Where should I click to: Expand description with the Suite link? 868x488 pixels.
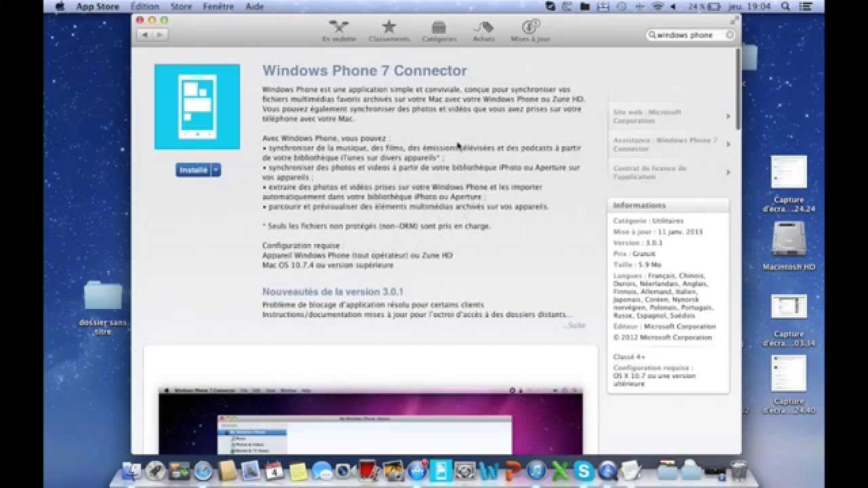click(574, 325)
